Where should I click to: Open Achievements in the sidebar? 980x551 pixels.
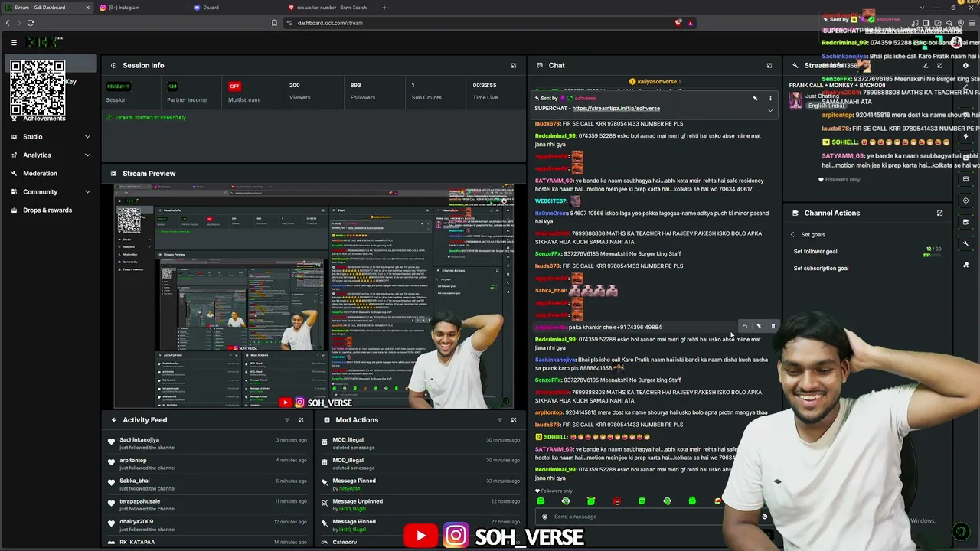click(x=44, y=119)
